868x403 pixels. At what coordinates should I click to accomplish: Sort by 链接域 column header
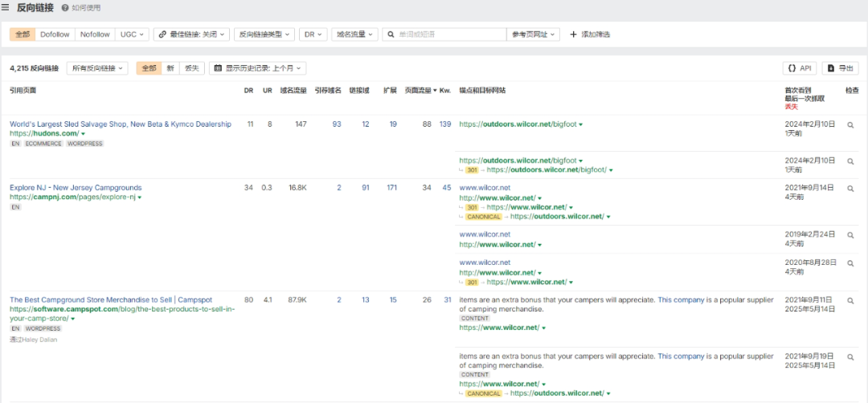[x=359, y=91]
